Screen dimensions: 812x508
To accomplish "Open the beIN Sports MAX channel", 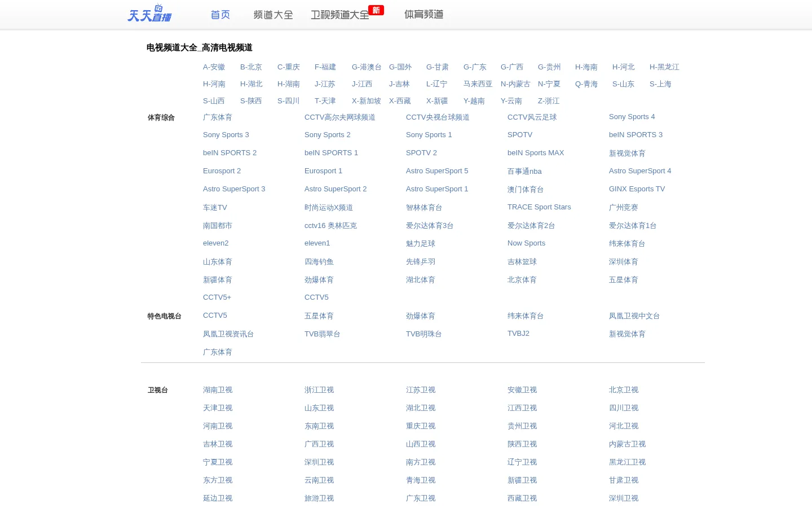I will (x=536, y=153).
